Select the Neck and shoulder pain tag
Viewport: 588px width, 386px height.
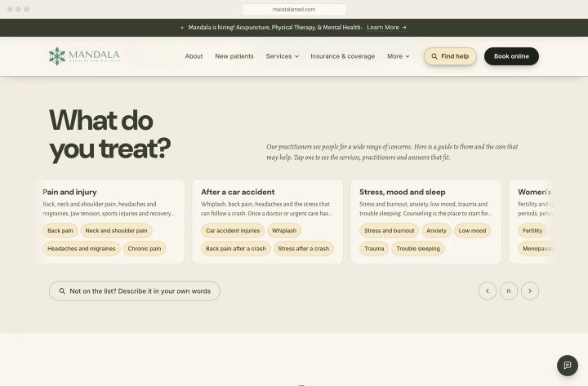tap(116, 230)
